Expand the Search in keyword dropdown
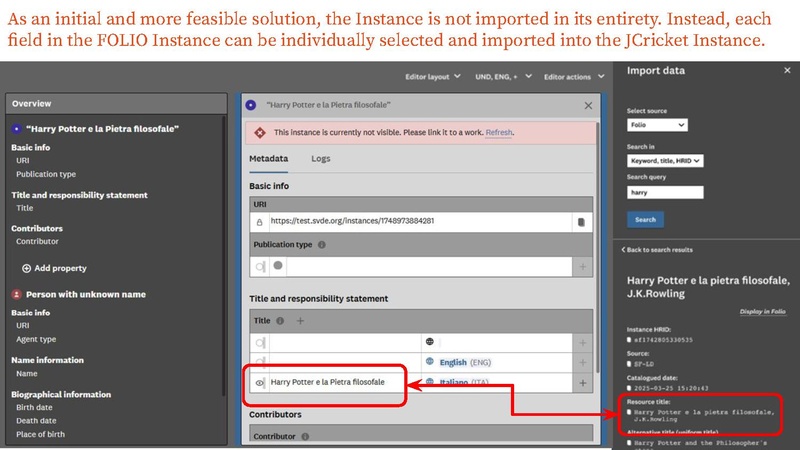Viewport: 800px width, 450px height. (x=665, y=160)
